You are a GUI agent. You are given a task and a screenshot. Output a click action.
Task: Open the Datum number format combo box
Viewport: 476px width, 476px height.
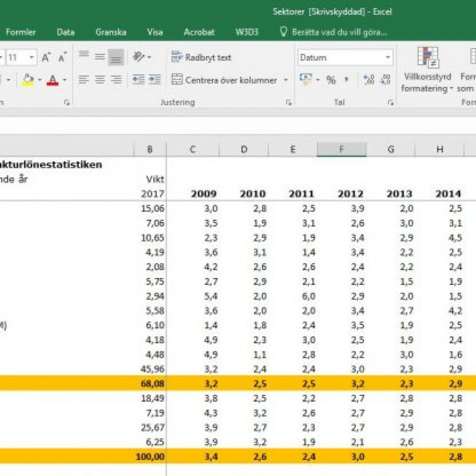pos(345,57)
